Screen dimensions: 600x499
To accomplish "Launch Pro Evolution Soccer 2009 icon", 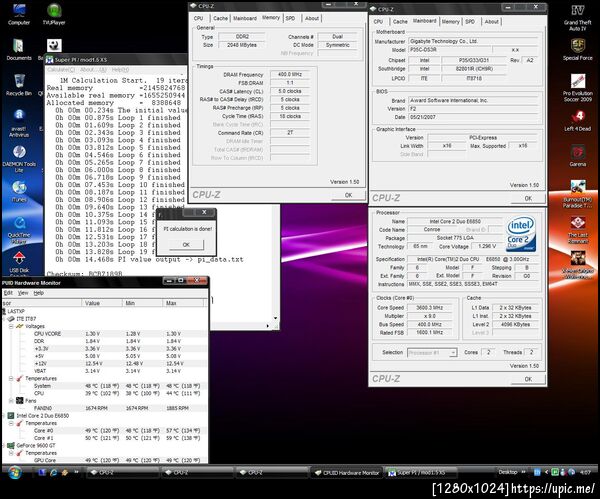I will click(577, 87).
